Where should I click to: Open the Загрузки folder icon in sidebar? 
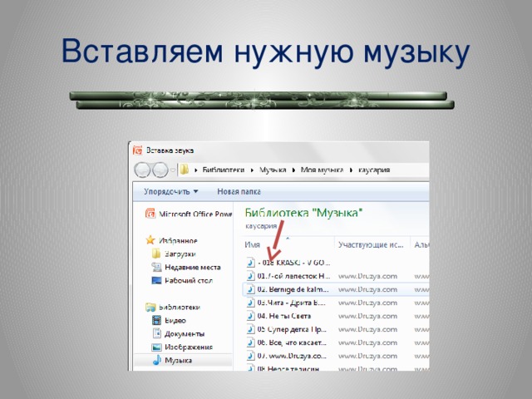tap(156, 253)
